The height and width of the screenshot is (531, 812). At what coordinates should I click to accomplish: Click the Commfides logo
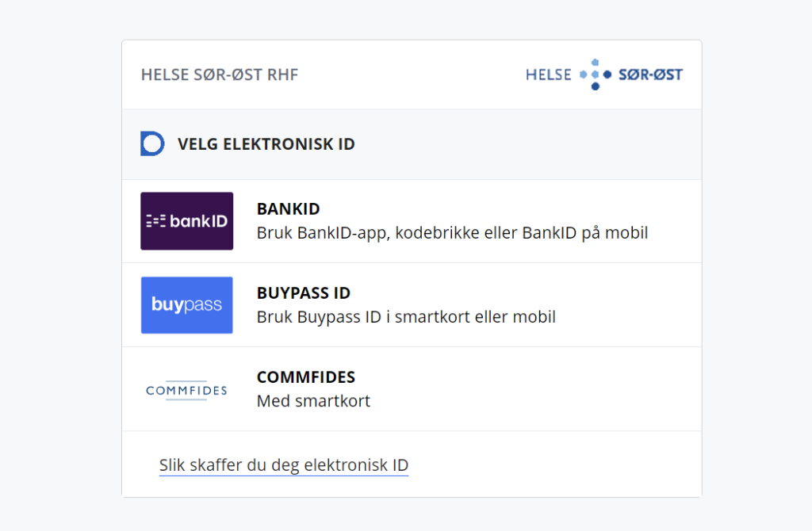click(186, 390)
